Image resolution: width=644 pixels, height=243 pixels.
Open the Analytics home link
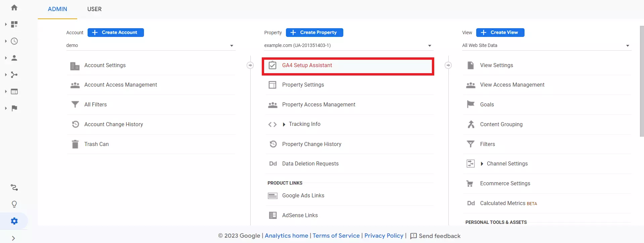coord(286,236)
